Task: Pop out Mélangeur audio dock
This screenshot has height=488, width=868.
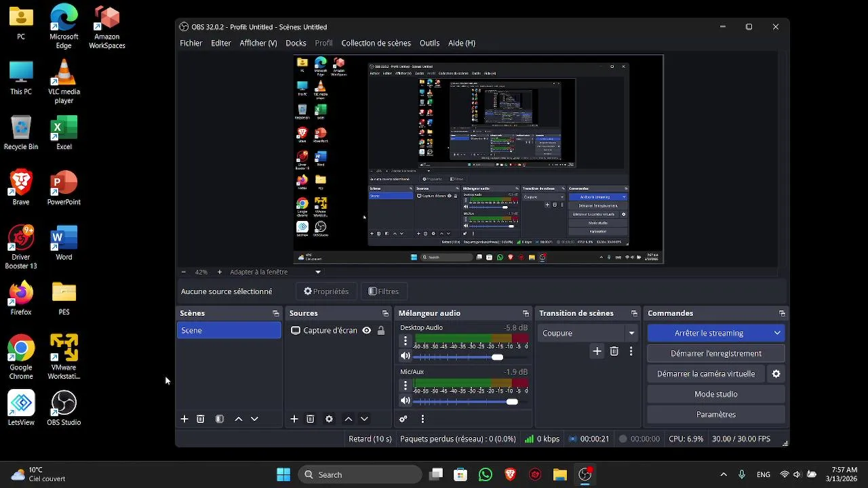Action: tap(526, 313)
